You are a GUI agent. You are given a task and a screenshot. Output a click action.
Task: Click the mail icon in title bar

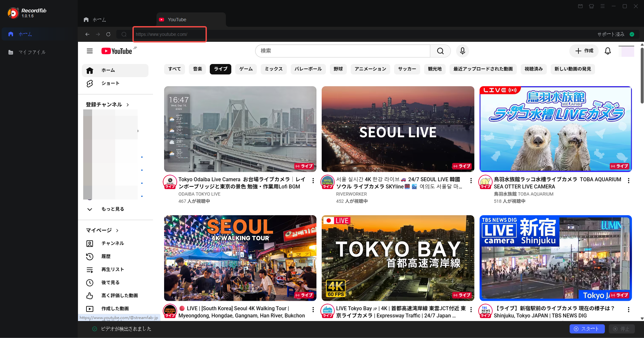580,6
